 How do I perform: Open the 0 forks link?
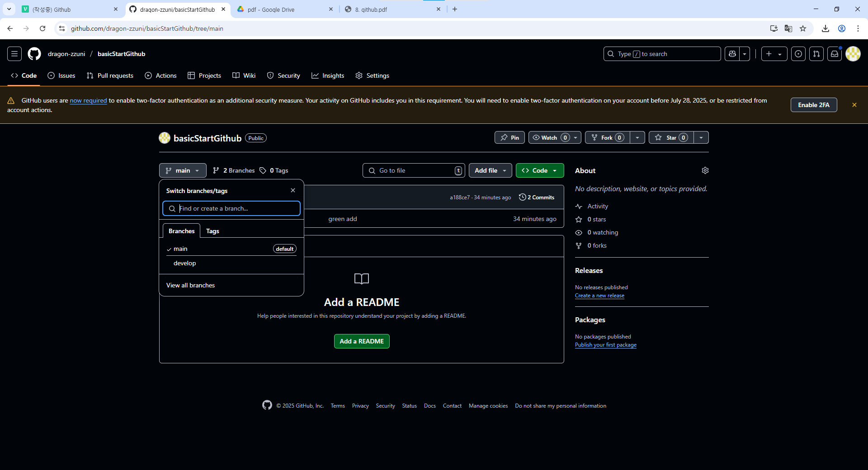[x=591, y=245]
